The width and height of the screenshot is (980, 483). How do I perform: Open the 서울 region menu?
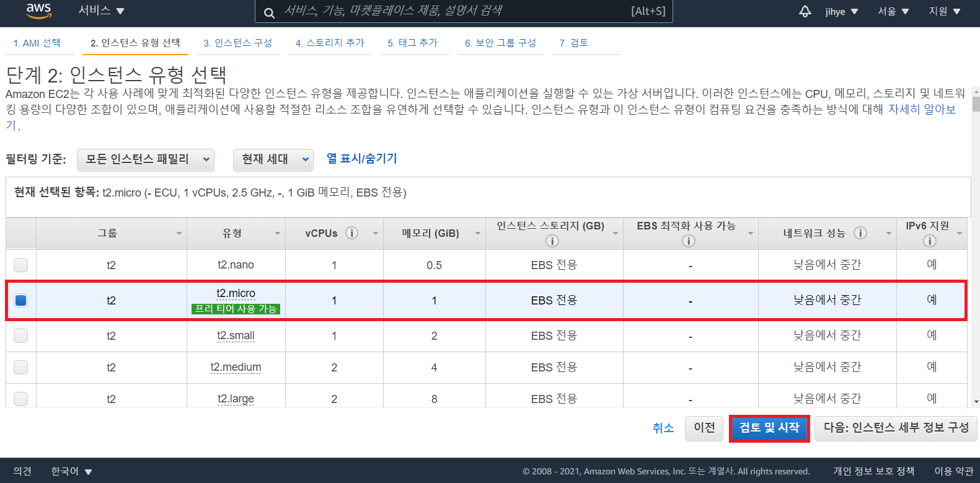point(893,11)
